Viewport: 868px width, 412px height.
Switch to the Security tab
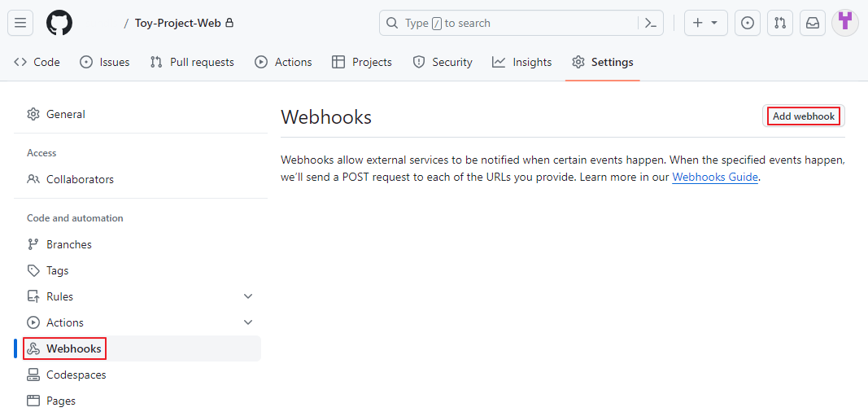point(443,62)
